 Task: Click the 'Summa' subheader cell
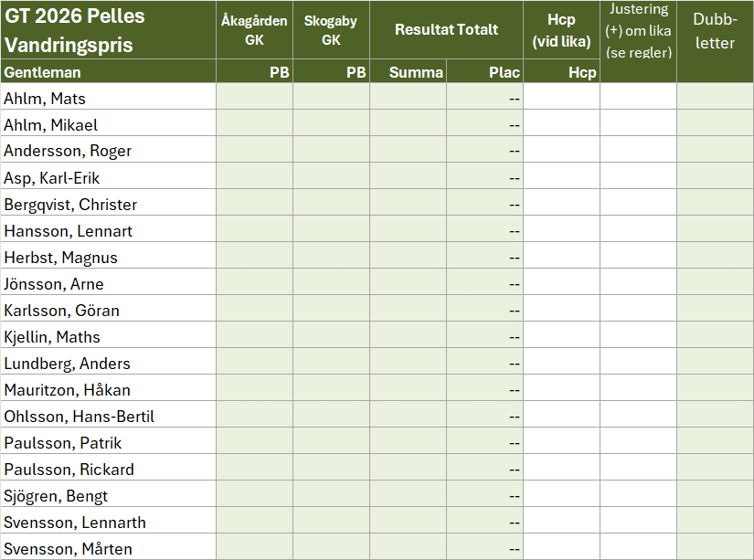point(408,72)
